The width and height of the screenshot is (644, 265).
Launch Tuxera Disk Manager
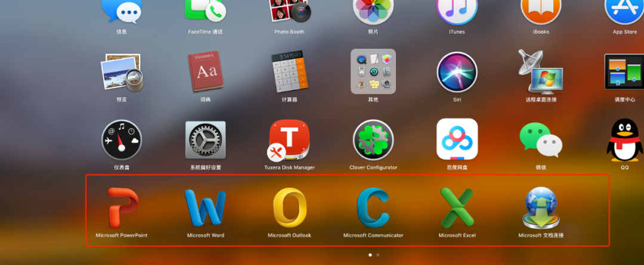[289, 141]
